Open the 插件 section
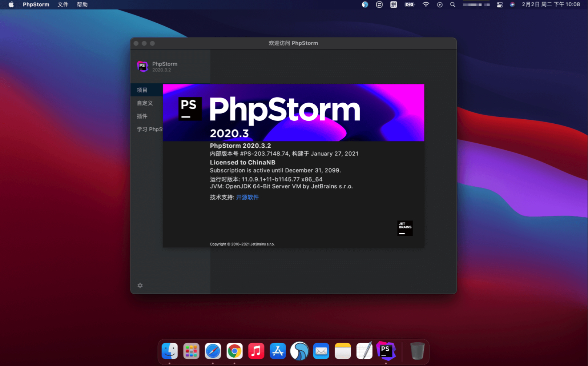The image size is (588, 366). click(x=142, y=116)
